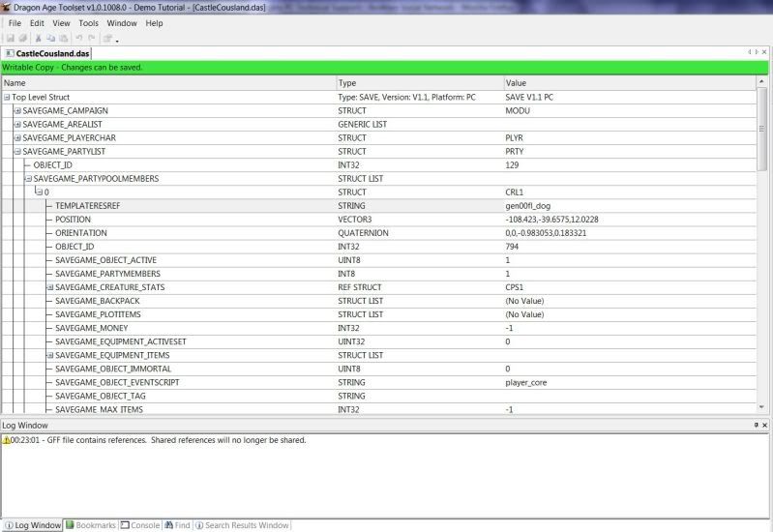Switch to Search Results Window tab
The width and height of the screenshot is (773, 532).
pos(242,525)
